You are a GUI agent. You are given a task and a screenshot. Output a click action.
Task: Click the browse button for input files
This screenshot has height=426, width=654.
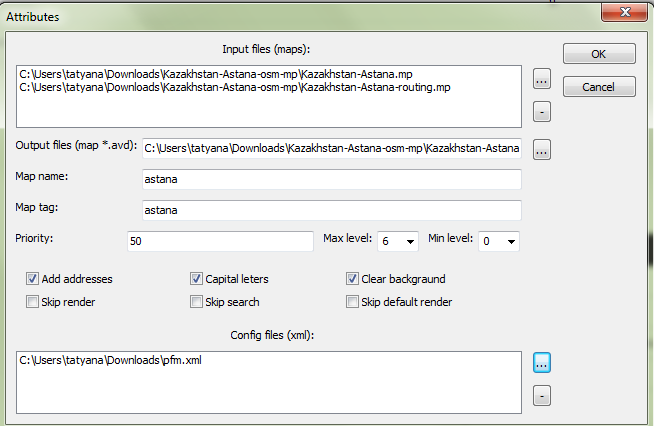pos(541,78)
